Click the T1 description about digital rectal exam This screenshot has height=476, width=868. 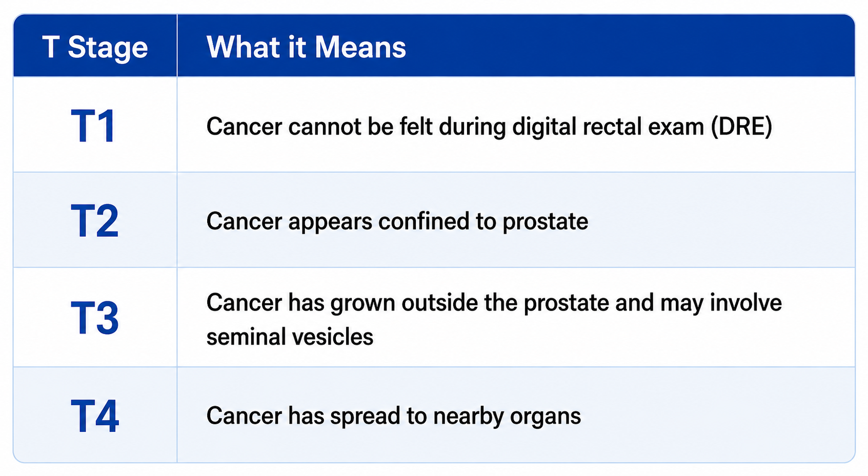(489, 127)
